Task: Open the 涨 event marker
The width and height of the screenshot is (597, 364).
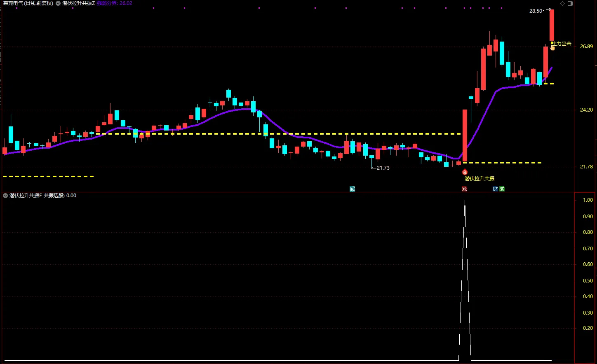Action: (464, 189)
